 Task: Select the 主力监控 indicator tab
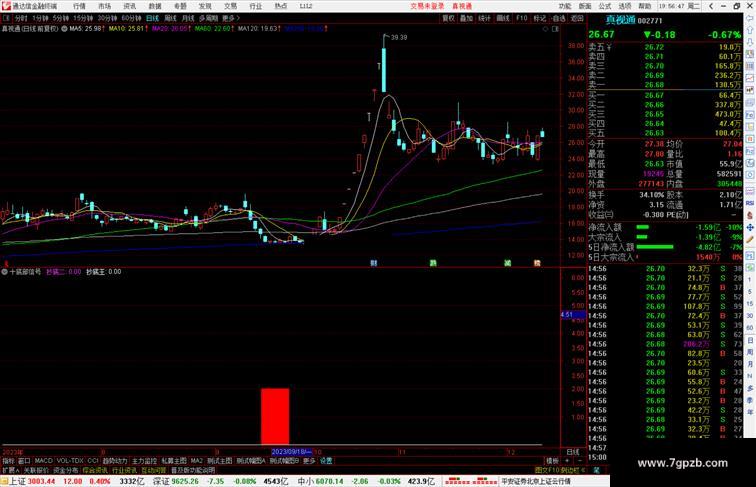point(144,460)
